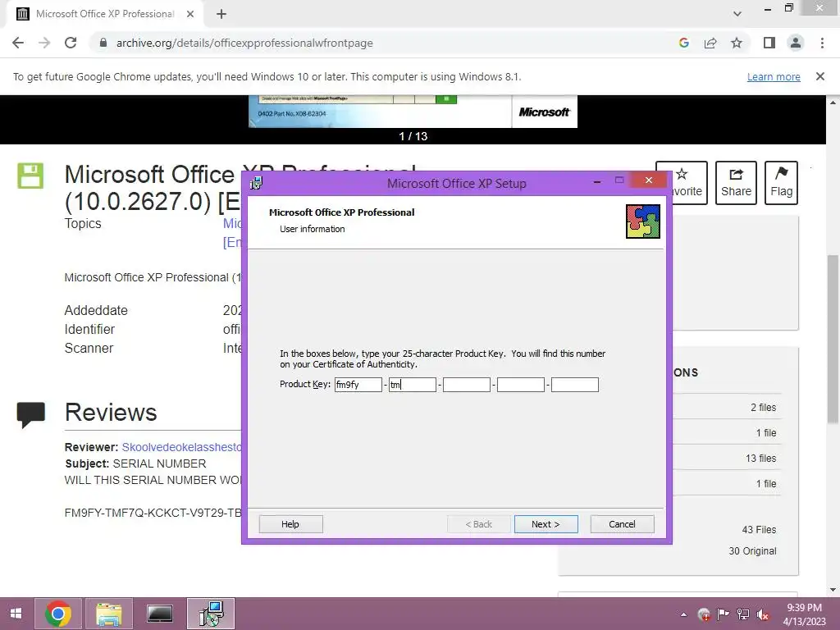Open reviewer Skoolvedeokelasshesto profile link
This screenshot has height=630, width=840.
[x=181, y=447]
